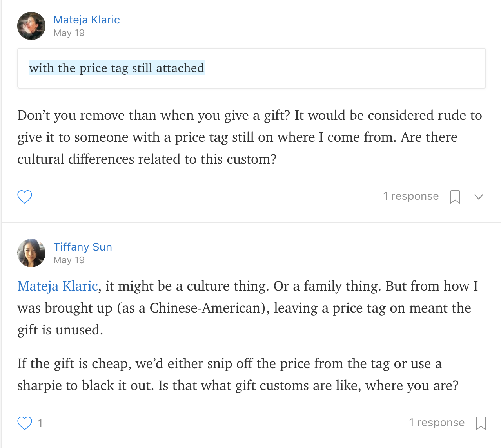This screenshot has height=448, width=501.
Task: Like Tiffany Sun's reply with the heart
Action: coord(25,423)
